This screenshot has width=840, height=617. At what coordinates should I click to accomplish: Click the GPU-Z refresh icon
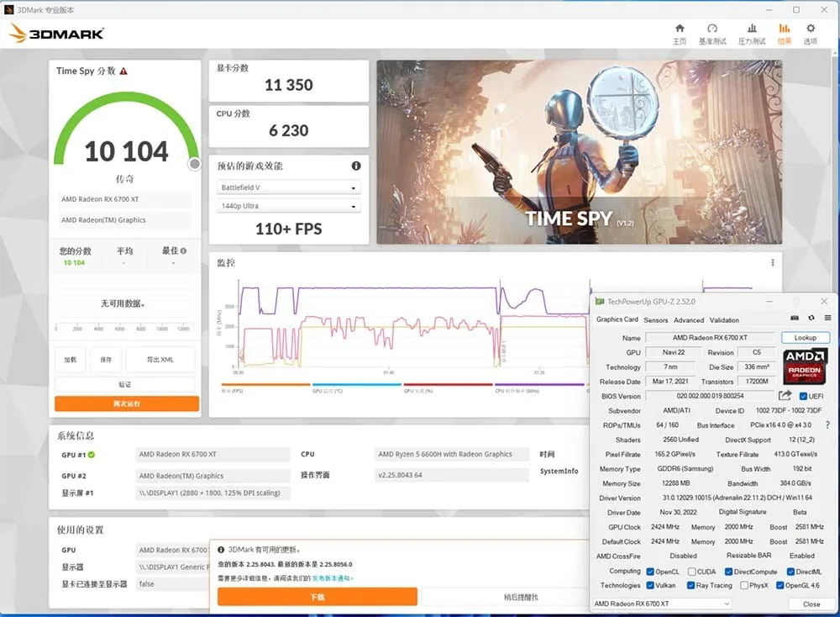(811, 319)
